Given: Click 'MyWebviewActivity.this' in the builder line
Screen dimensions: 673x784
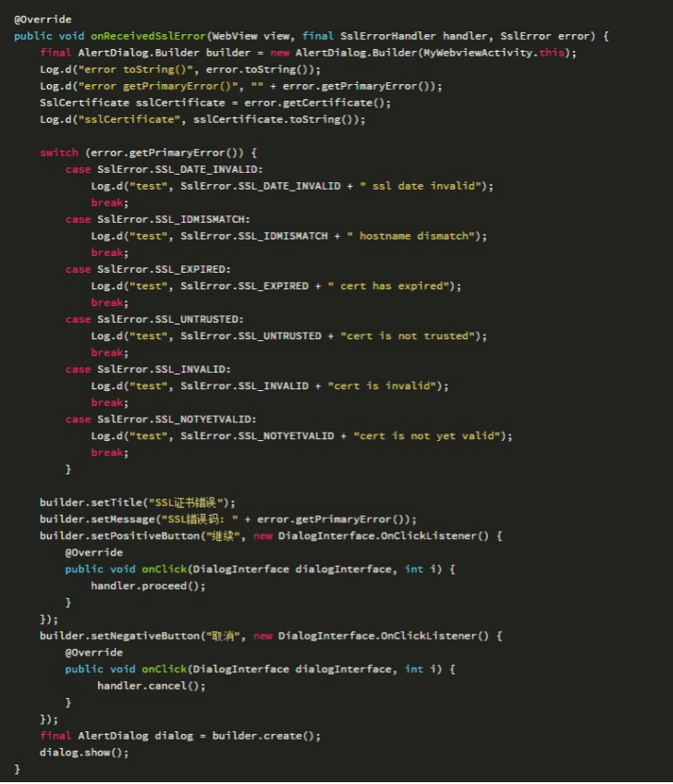Looking at the screenshot, I should (x=494, y=53).
